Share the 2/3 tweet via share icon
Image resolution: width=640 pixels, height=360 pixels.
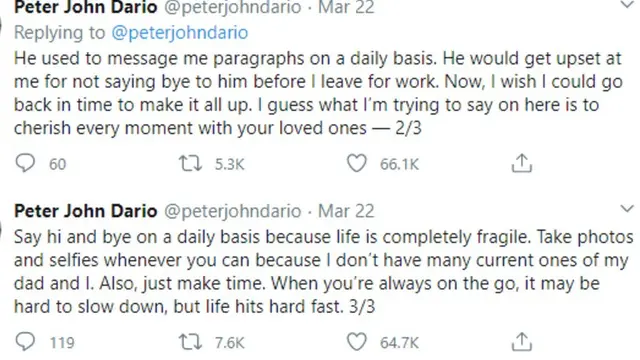click(x=522, y=163)
